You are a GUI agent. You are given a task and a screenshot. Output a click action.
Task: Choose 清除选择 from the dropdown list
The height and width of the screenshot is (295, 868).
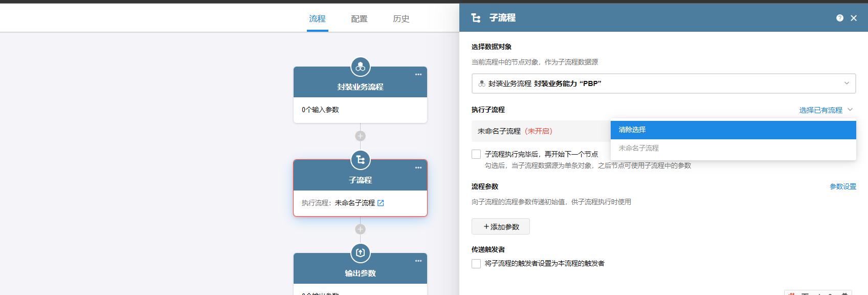(732, 130)
